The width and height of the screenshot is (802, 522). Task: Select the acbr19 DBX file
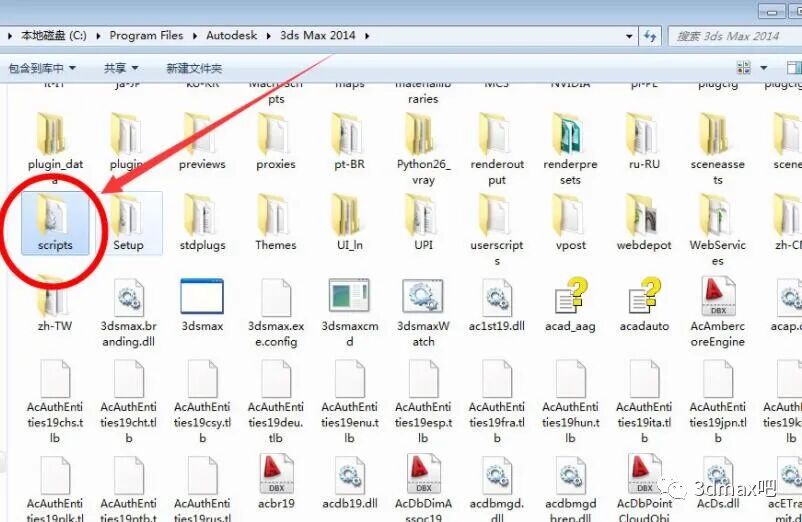[276, 482]
